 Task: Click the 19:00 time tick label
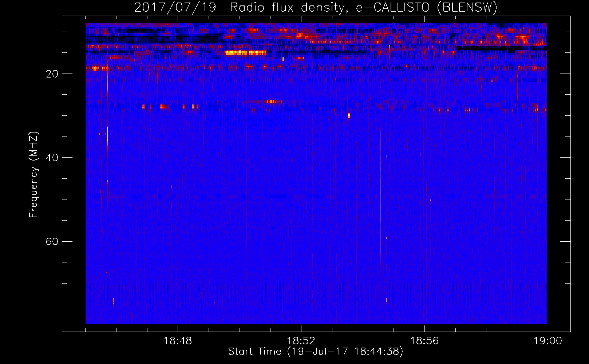pyautogui.click(x=548, y=341)
